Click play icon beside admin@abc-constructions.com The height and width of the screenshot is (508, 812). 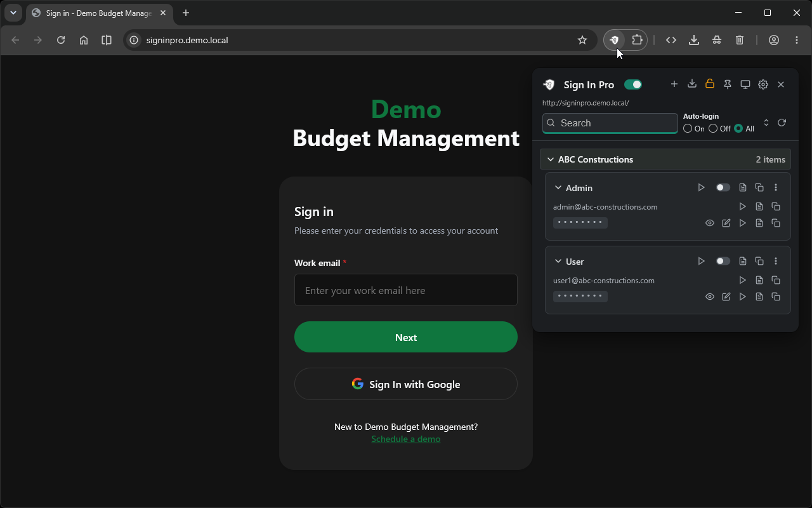[x=743, y=206]
